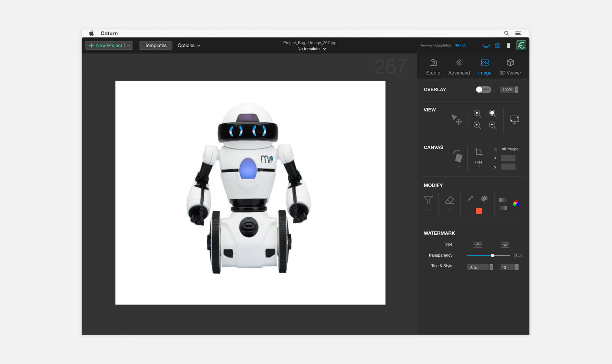Click the RGB color circles icon
The width and height of the screenshot is (612, 364).
tap(515, 203)
